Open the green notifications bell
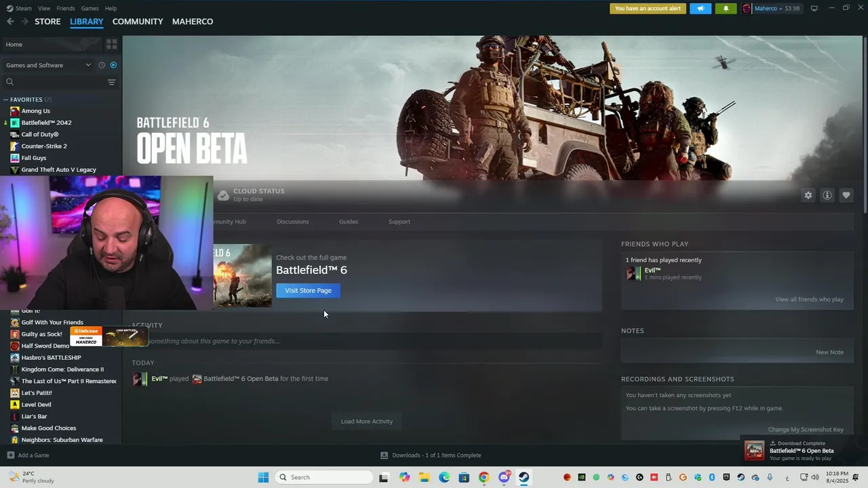Image resolution: width=868 pixels, height=488 pixels. [726, 9]
